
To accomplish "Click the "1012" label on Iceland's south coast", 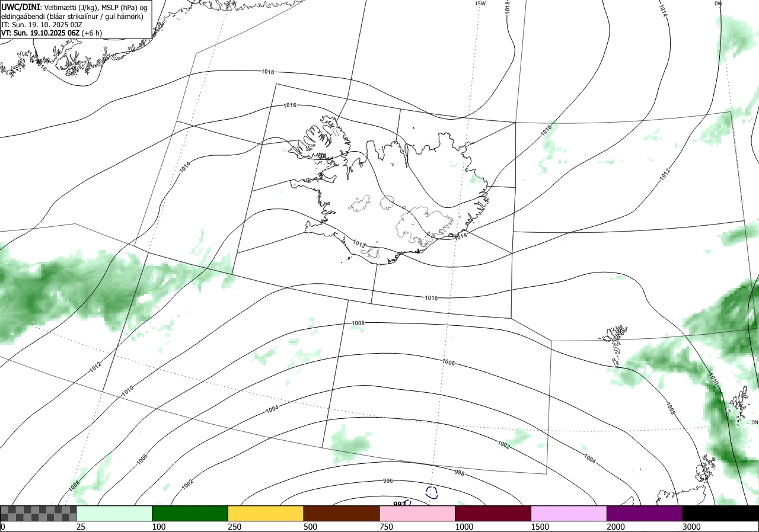I will coord(359,243).
